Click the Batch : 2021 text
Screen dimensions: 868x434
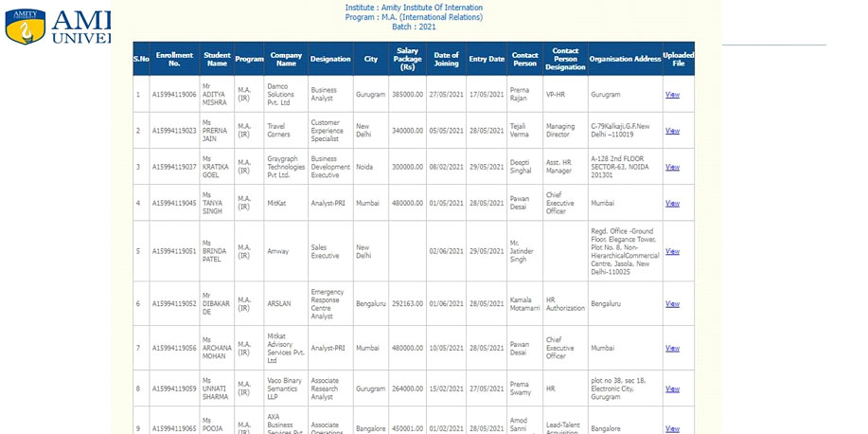(x=414, y=27)
